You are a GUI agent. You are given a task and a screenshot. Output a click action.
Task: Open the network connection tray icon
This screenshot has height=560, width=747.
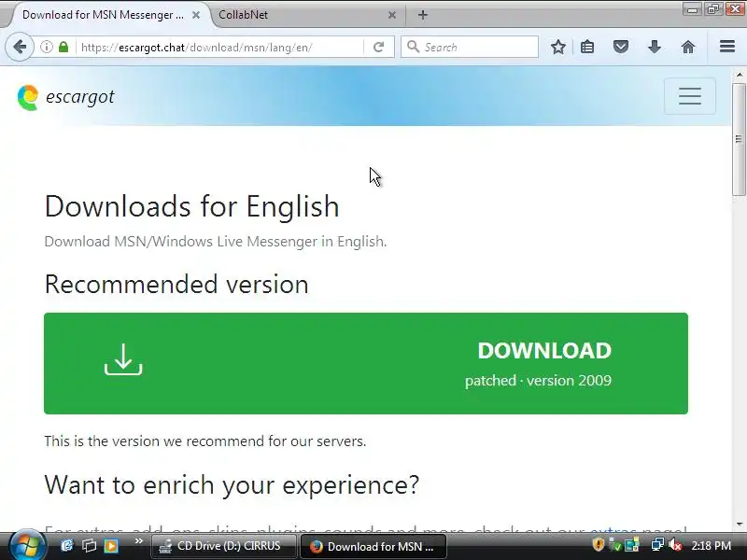pyautogui.click(x=657, y=545)
